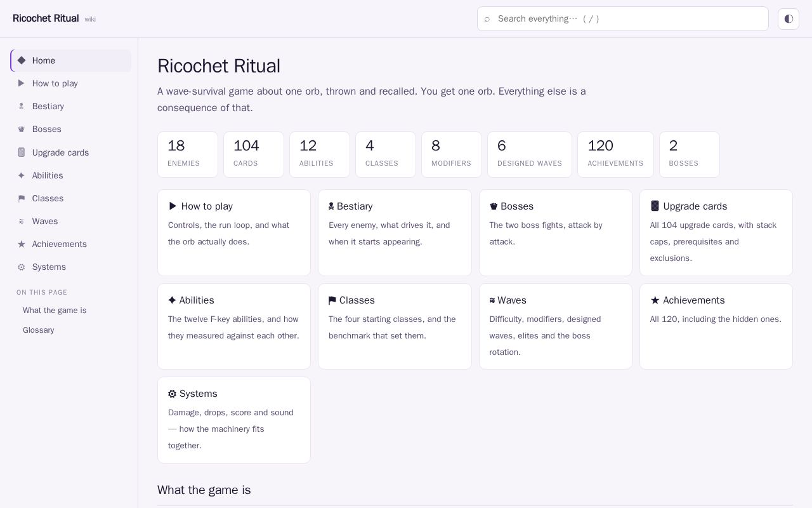Screen dimensions: 812x508
Task: Open the Waves card title
Action: 508,300
